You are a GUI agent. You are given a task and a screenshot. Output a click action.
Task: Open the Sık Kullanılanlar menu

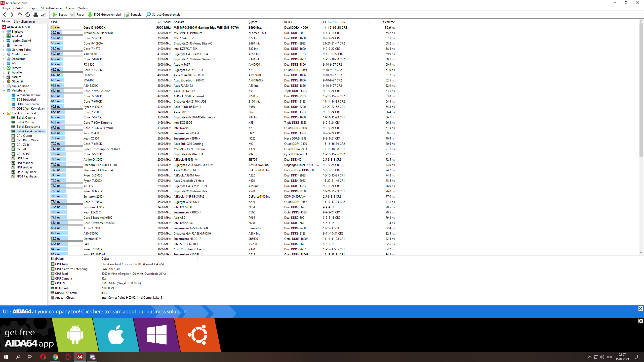pyautogui.click(x=51, y=8)
